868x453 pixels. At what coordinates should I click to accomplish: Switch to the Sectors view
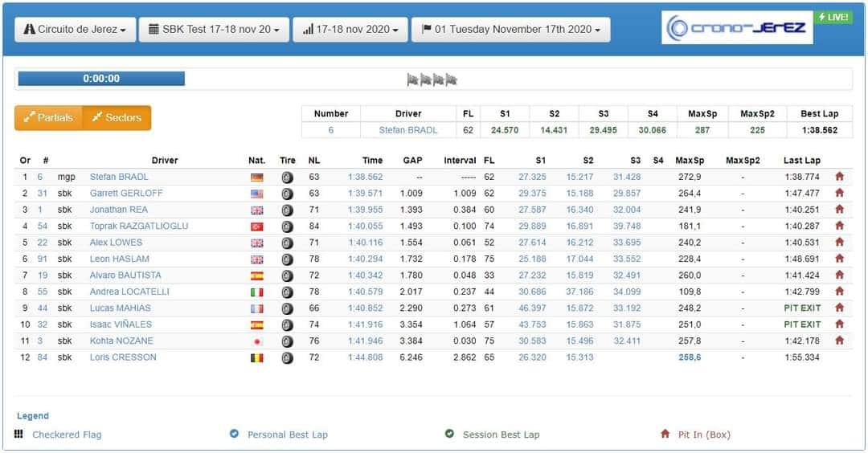point(117,118)
